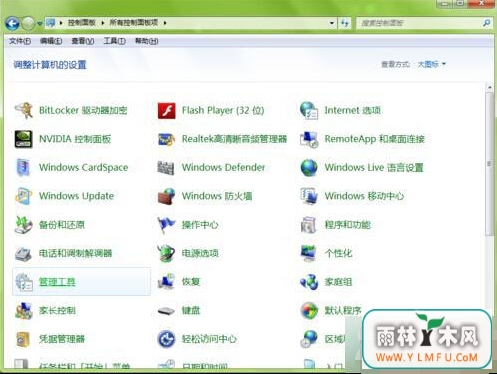Click the Forward navigation button
This screenshot has width=497, height=374.
tap(28, 23)
